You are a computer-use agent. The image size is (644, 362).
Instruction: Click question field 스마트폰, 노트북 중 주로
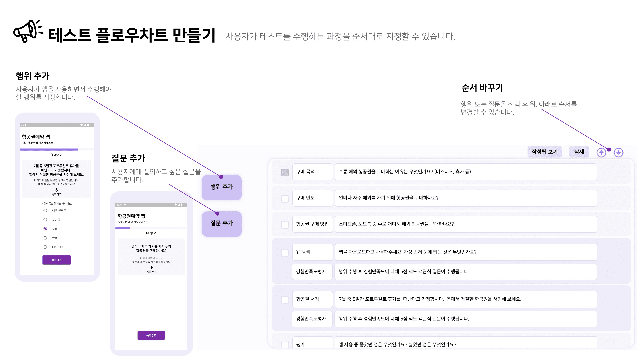point(466,224)
